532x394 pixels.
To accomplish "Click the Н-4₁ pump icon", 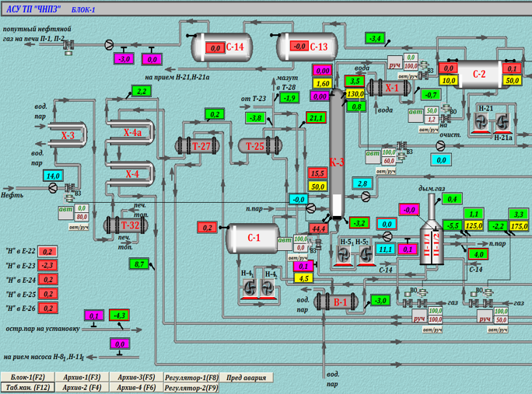I will click(x=250, y=289).
